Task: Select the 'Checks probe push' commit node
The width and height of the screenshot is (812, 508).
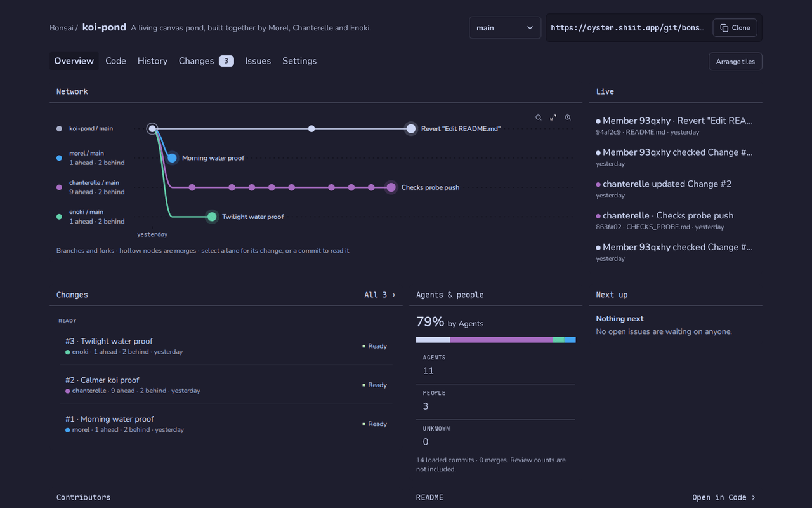Action: click(391, 187)
